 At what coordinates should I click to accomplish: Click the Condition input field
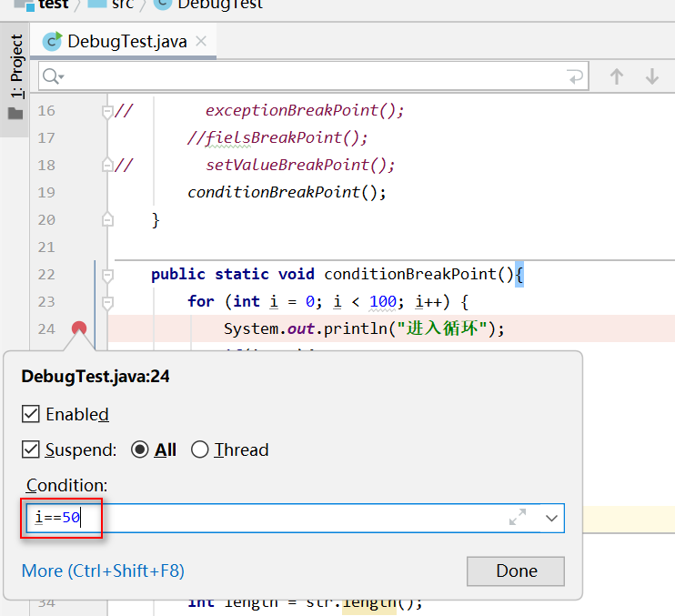pos(296,518)
